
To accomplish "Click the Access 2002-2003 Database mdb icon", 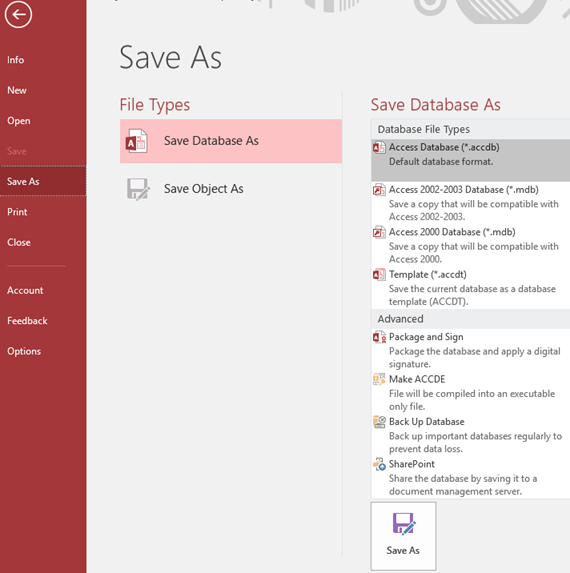I will click(379, 190).
